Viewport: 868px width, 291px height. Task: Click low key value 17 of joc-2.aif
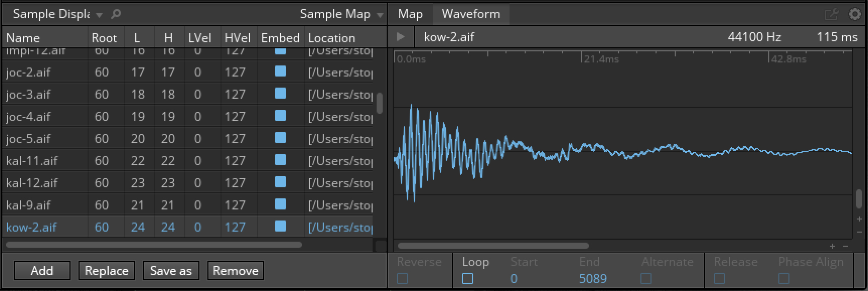138,72
